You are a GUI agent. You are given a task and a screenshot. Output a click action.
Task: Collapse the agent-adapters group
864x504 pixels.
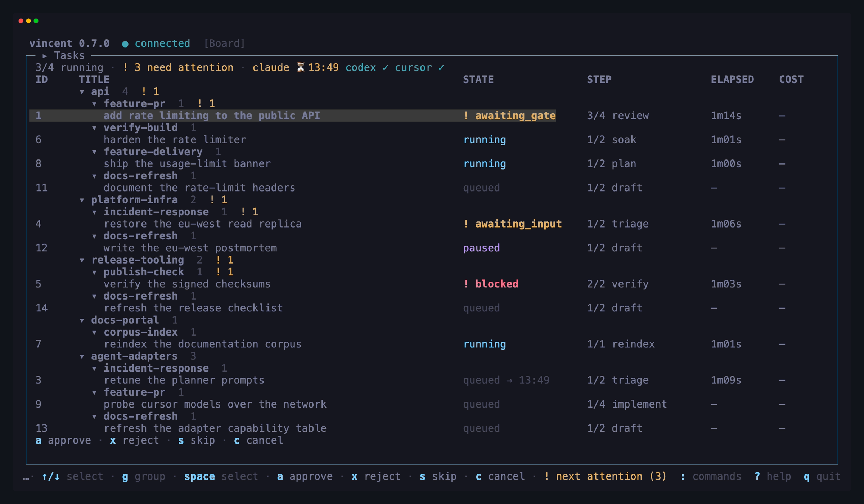click(x=82, y=357)
